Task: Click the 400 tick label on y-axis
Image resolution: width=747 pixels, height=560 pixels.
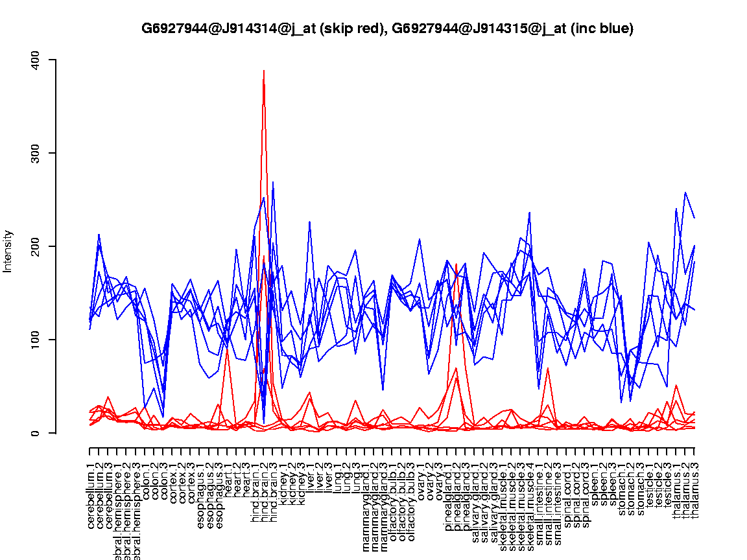Action: (x=34, y=60)
